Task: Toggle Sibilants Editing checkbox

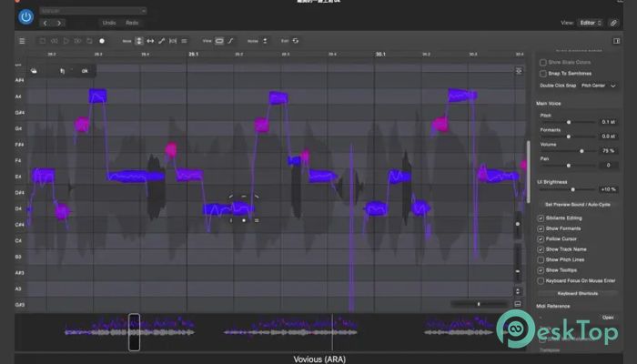Action: (x=541, y=218)
